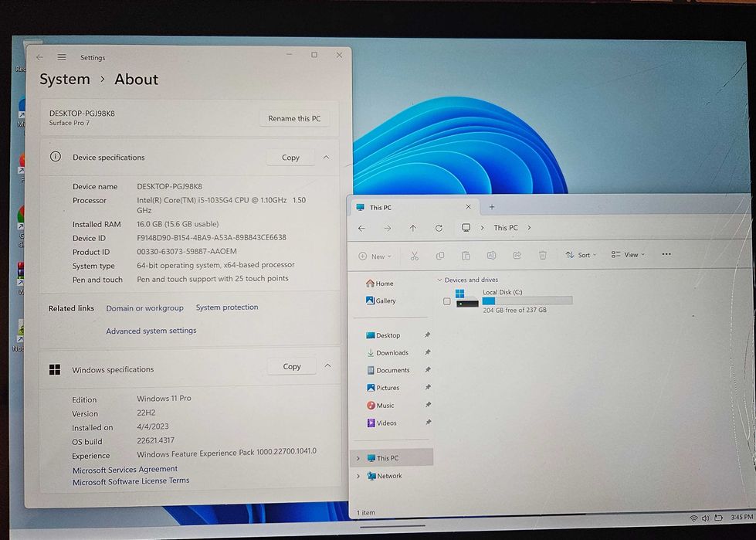Open the Music quick access folder
Viewport: 756px width, 540px height.
[381, 406]
